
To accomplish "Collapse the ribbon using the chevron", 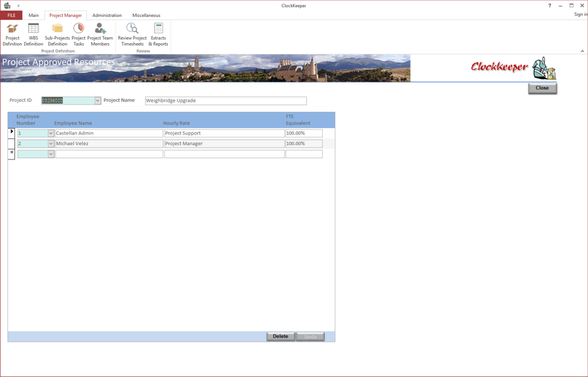I will pyautogui.click(x=582, y=51).
